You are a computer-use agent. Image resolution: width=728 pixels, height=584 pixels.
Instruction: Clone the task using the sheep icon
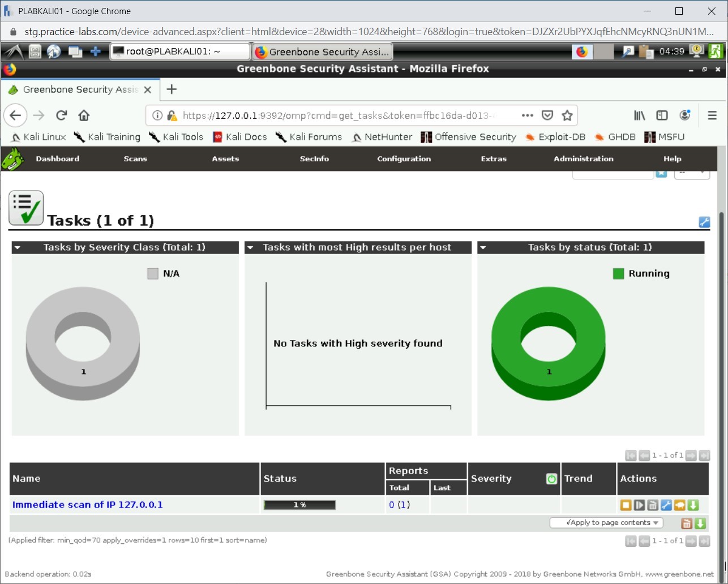679,505
